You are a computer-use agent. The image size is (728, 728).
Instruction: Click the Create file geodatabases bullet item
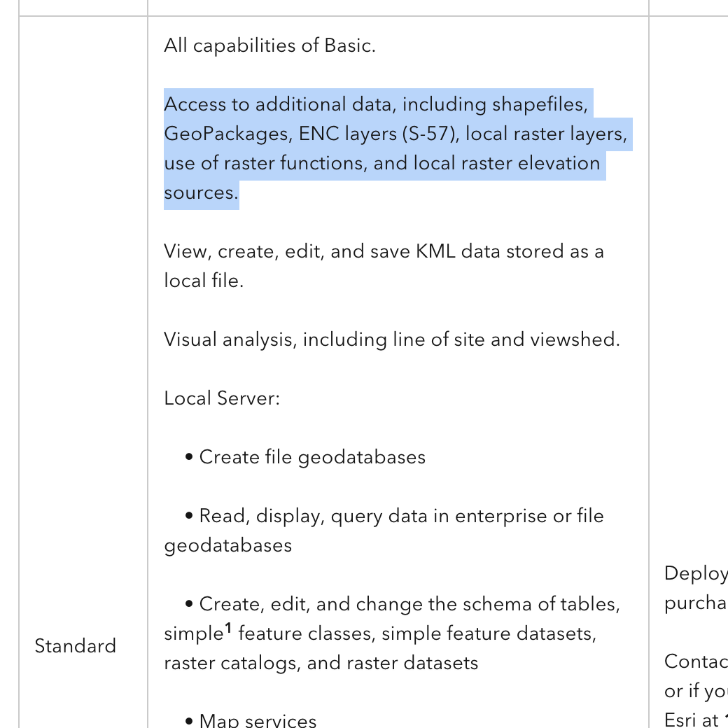click(x=312, y=457)
